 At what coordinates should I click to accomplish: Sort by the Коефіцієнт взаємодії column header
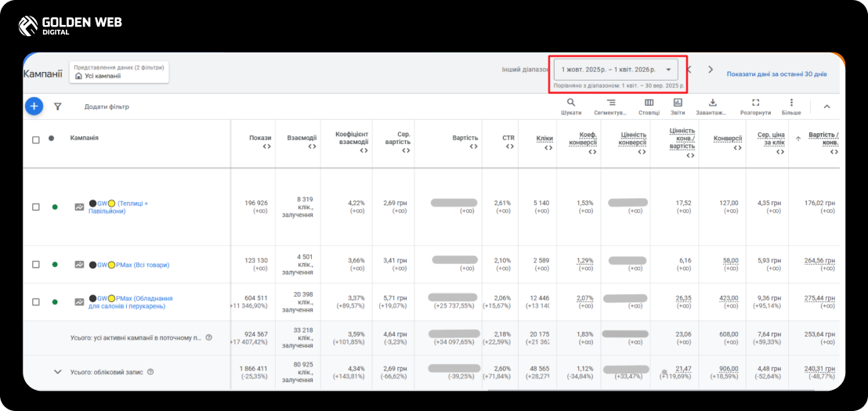(352, 138)
